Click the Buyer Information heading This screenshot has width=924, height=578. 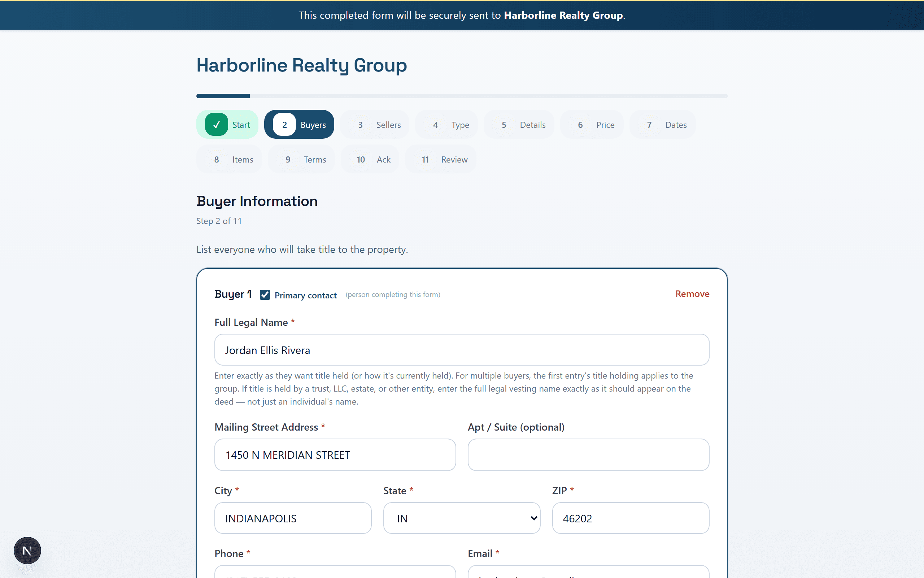pos(257,201)
